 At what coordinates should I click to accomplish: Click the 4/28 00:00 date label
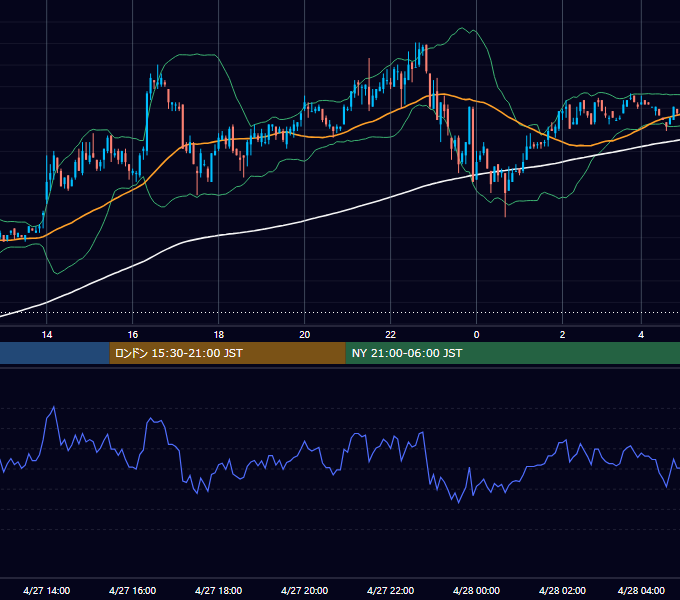[x=476, y=590]
